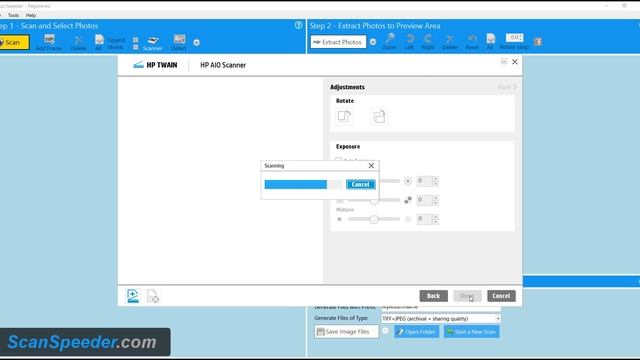This screenshot has height=360, width=640.
Task: Rotate photo Left icon in Step 2
Action: (x=409, y=42)
